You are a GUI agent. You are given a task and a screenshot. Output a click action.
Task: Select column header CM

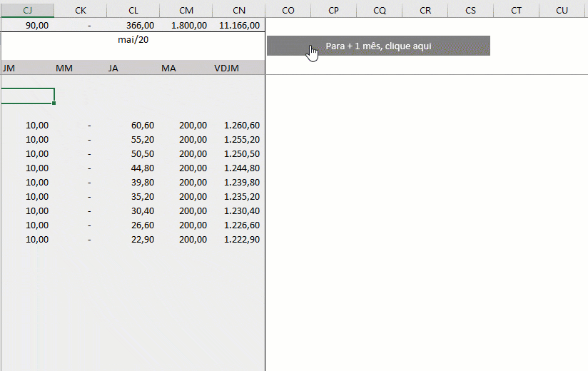coord(186,10)
